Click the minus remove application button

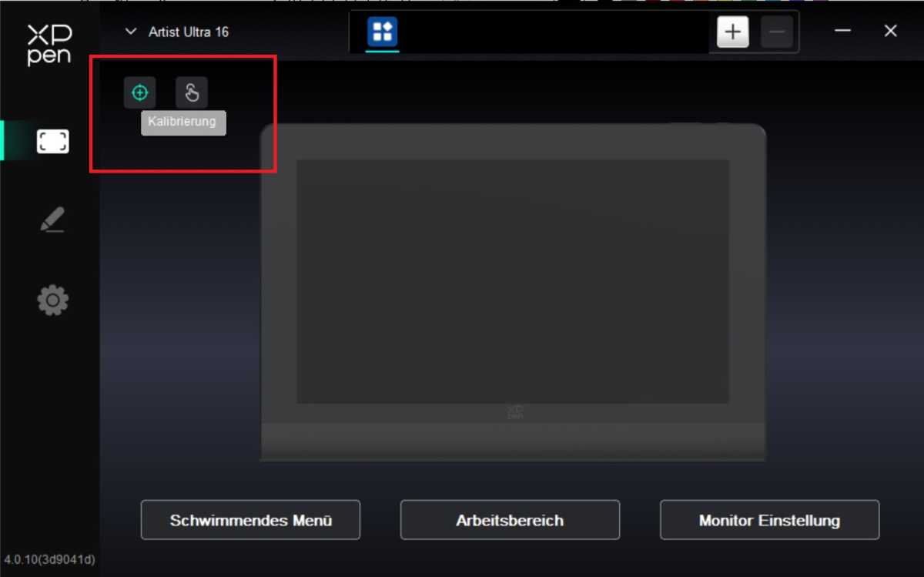point(777,32)
